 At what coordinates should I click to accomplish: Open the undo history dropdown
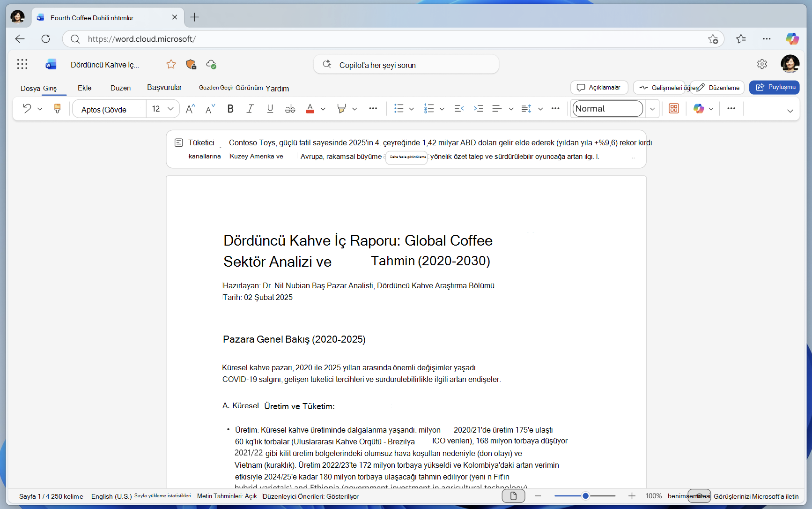40,109
